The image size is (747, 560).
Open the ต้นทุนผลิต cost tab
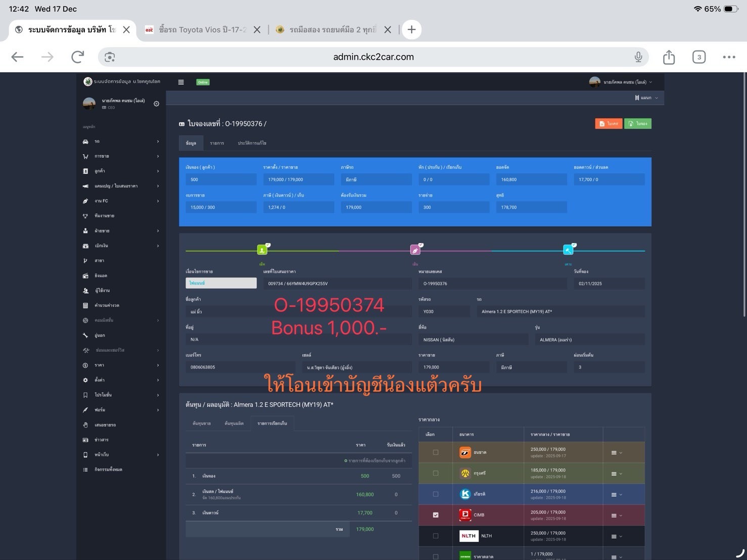(x=234, y=424)
